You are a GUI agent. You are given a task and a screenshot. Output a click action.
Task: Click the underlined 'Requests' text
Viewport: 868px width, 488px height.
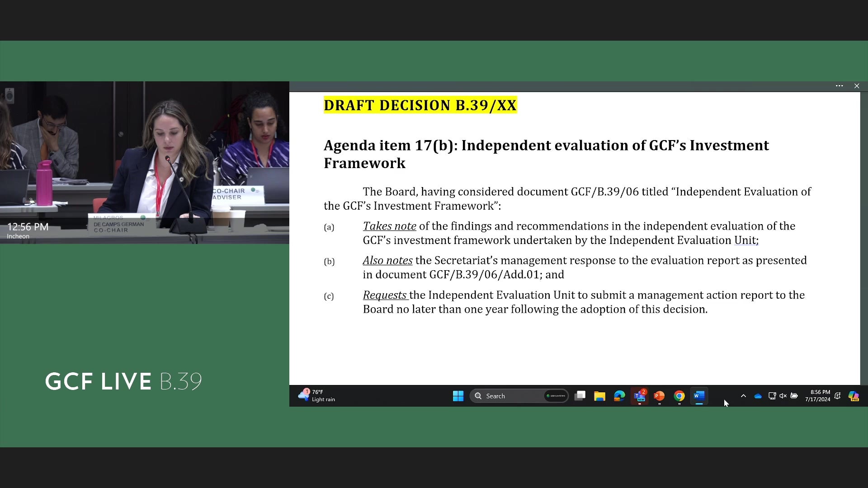pyautogui.click(x=385, y=295)
